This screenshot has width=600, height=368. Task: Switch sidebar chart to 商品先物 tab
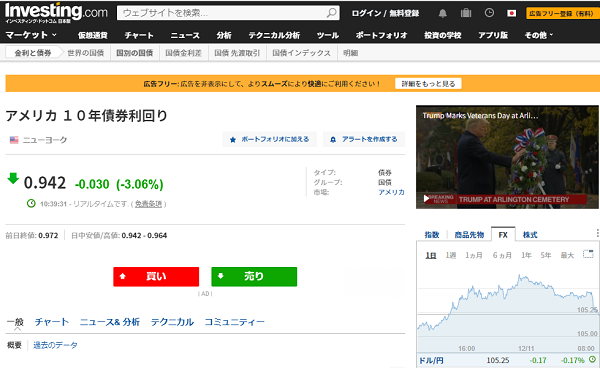pyautogui.click(x=470, y=234)
